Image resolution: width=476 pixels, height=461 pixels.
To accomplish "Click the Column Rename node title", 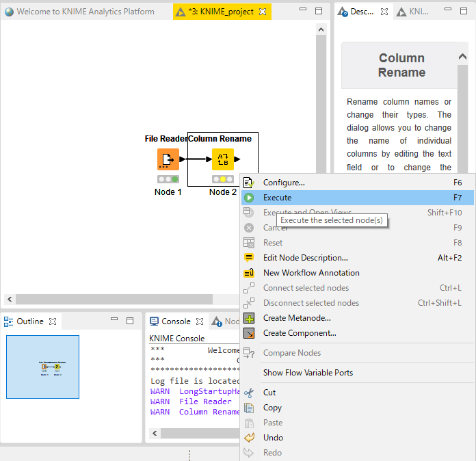I will [x=220, y=139].
